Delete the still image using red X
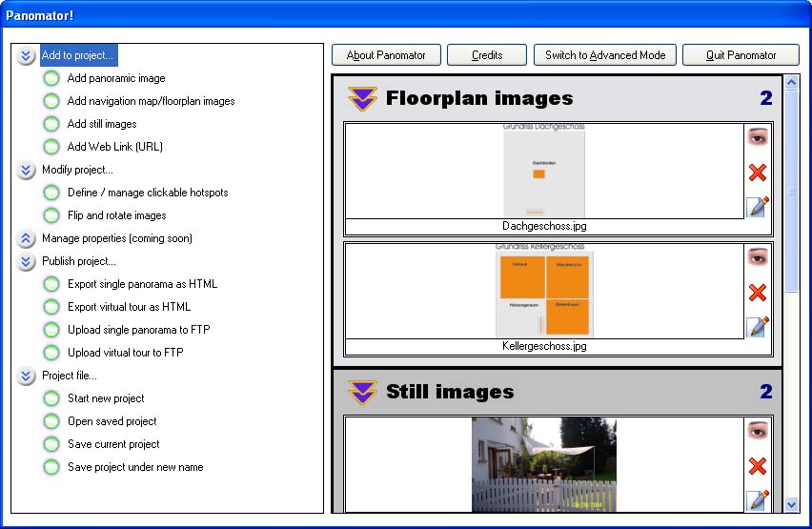 tap(758, 466)
